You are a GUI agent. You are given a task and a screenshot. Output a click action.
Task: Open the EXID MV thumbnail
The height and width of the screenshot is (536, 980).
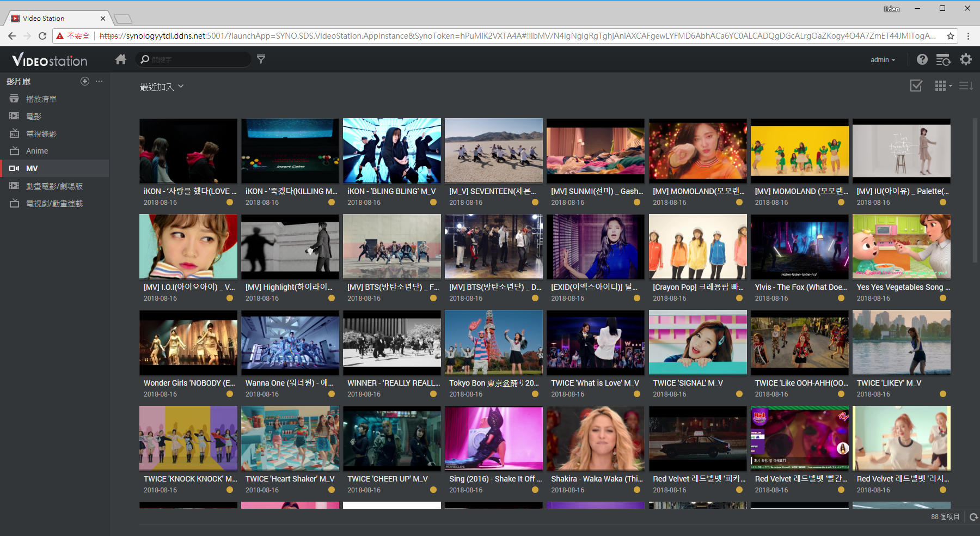(596, 247)
